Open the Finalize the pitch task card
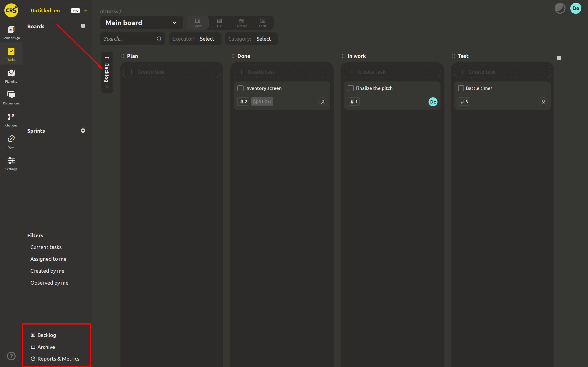588x367 pixels. [x=392, y=96]
